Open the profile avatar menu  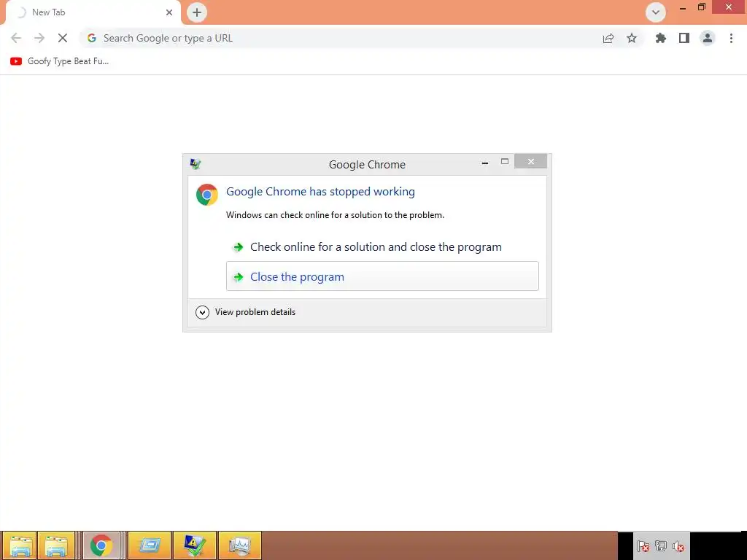(708, 38)
